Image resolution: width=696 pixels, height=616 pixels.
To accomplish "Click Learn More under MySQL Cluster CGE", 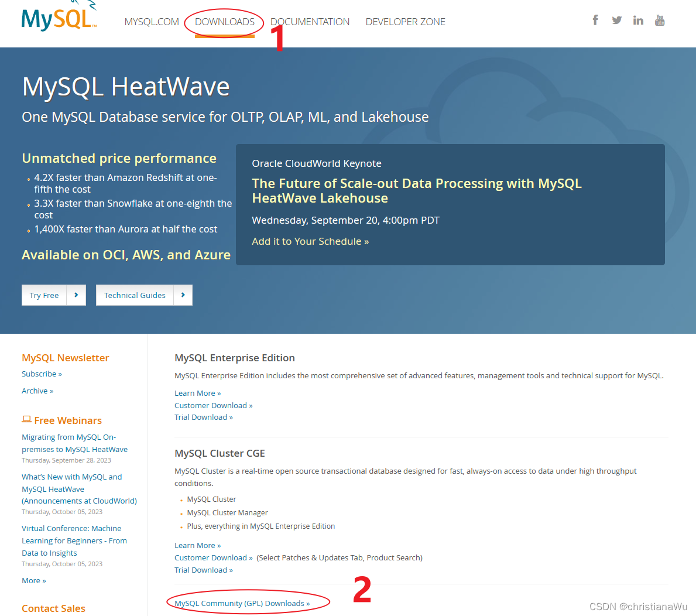I will click(x=197, y=545).
